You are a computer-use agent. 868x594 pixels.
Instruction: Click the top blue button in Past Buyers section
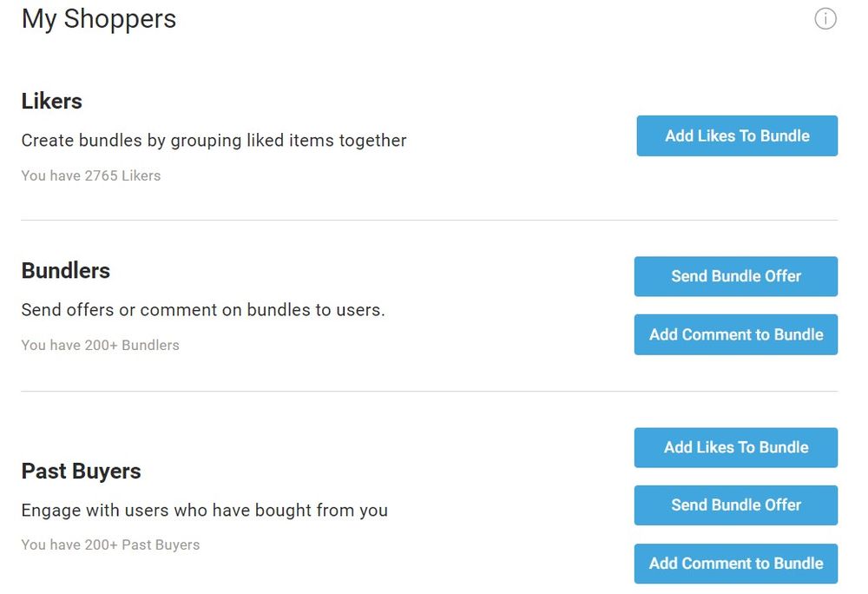tap(735, 447)
